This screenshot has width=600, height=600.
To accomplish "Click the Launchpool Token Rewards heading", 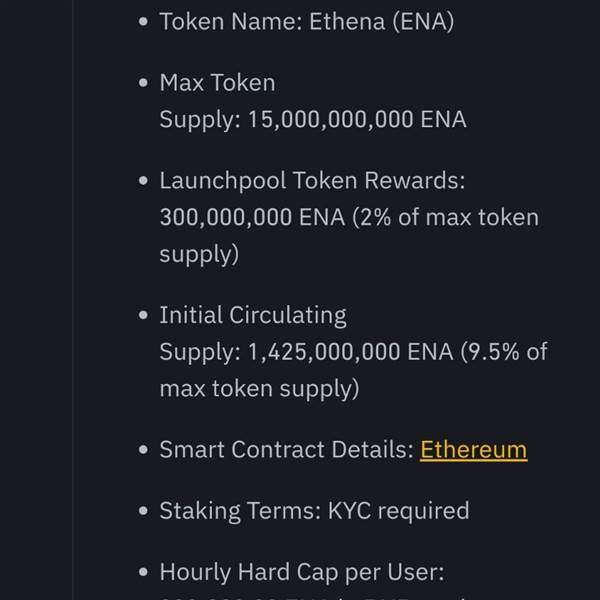I will [x=312, y=180].
